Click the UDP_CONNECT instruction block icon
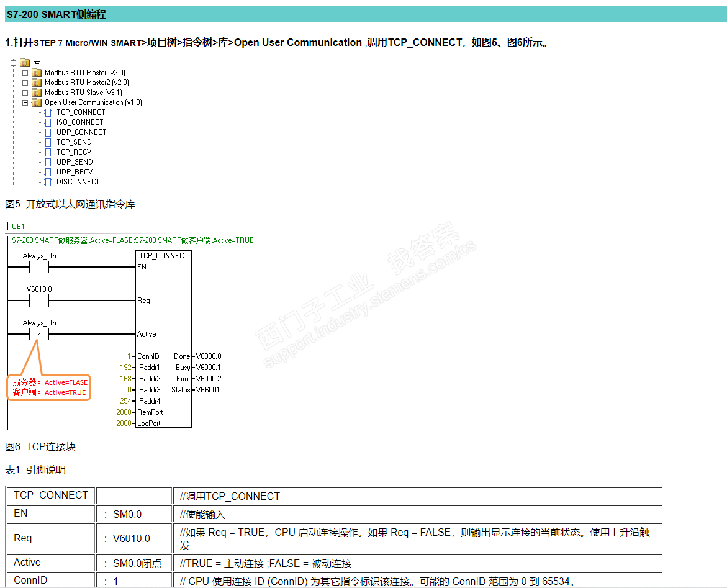This screenshot has height=588, width=727. 48,132
